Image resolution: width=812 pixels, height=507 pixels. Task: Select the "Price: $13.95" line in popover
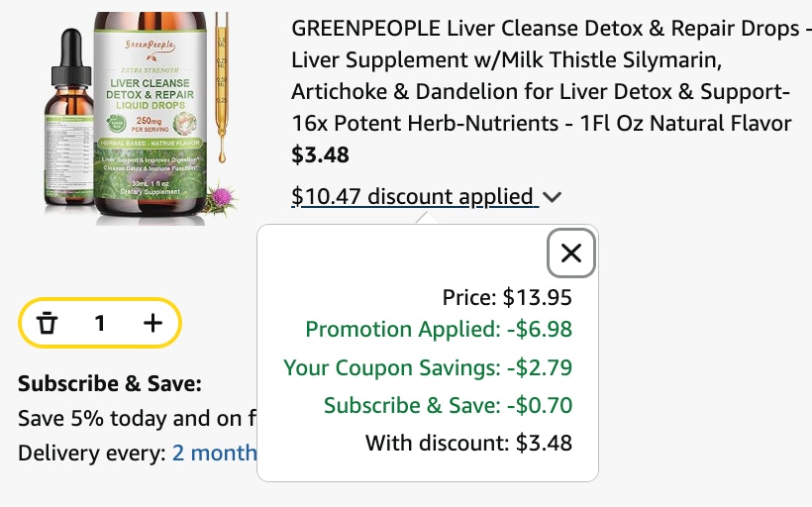pyautogui.click(x=507, y=297)
